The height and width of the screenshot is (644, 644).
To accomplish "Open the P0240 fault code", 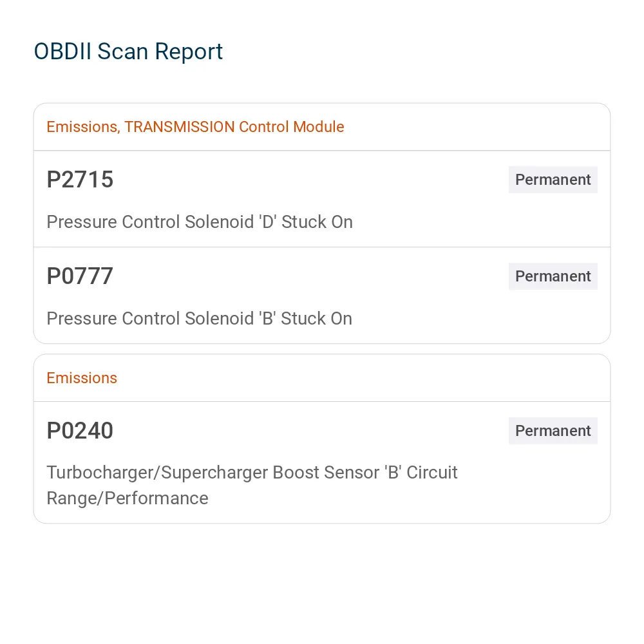I will click(x=80, y=430).
